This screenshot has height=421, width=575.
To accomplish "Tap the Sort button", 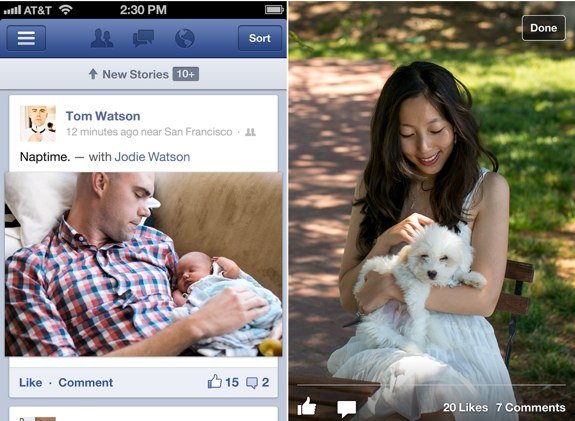I will [260, 38].
